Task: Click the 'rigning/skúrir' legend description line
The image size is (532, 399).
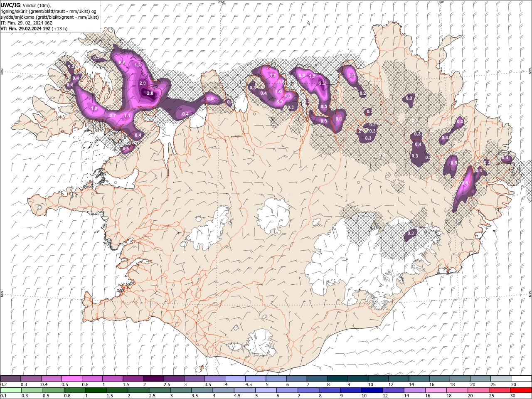Action: point(48,11)
